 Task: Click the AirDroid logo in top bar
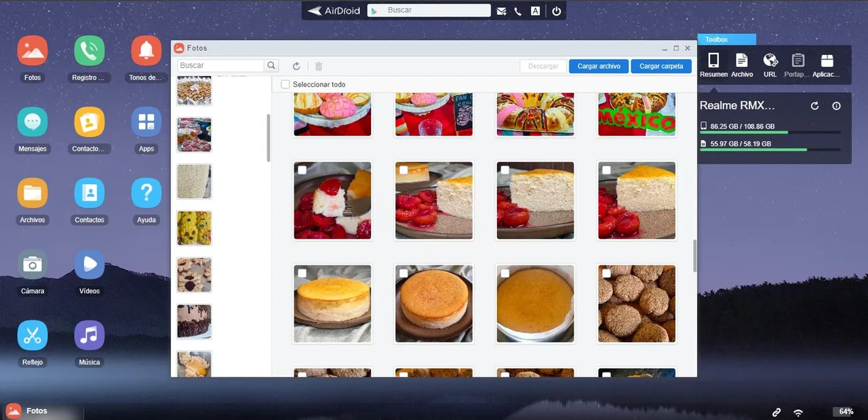click(x=334, y=11)
